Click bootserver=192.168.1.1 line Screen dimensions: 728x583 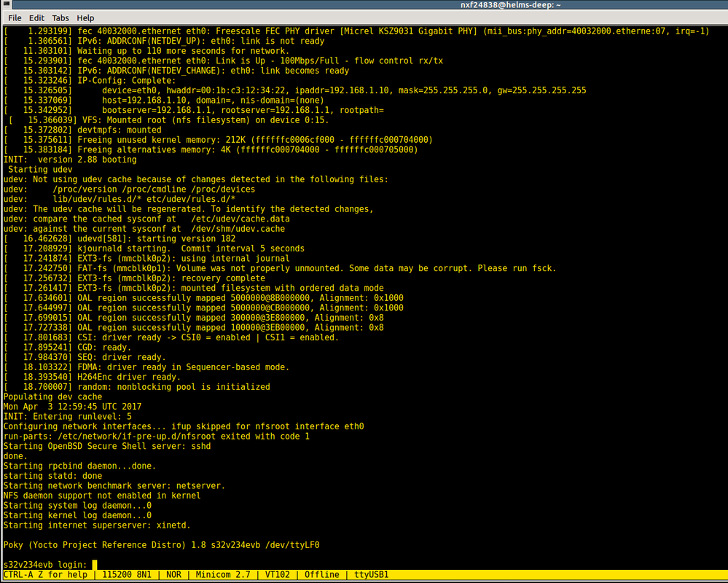coord(194,111)
